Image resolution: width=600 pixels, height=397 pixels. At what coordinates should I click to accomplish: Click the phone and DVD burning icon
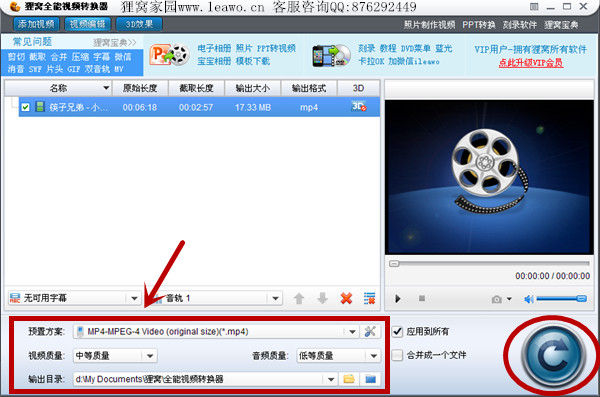(x=331, y=56)
